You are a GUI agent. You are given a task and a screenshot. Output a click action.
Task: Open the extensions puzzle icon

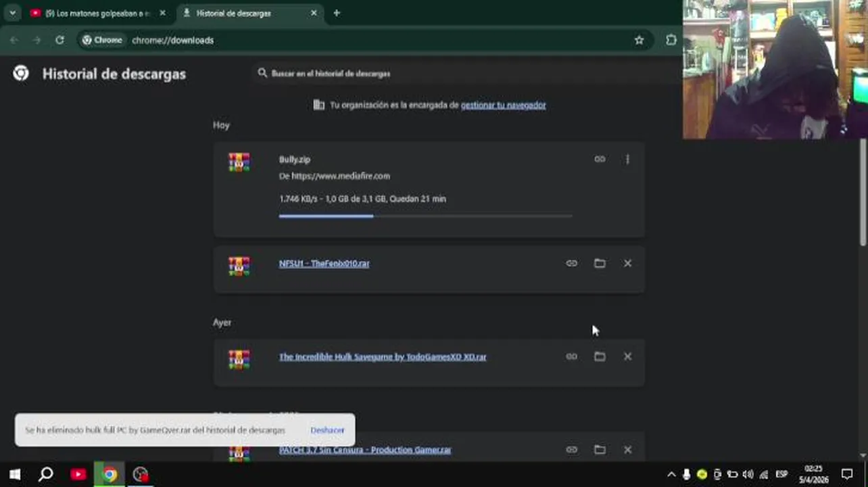coord(671,40)
